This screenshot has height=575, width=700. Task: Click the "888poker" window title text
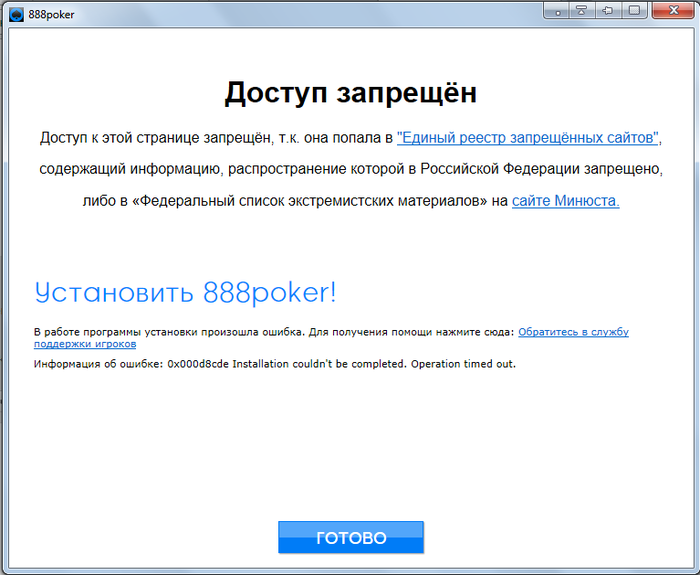(51, 15)
